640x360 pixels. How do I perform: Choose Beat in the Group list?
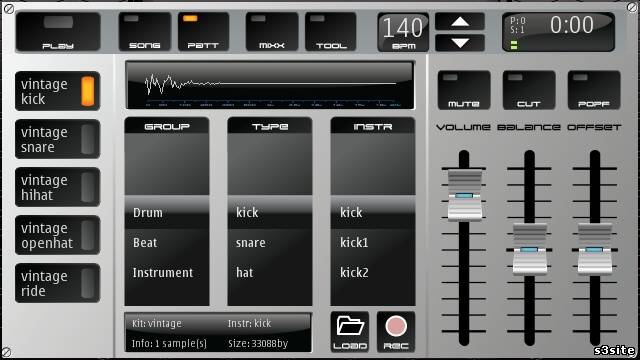point(167,242)
